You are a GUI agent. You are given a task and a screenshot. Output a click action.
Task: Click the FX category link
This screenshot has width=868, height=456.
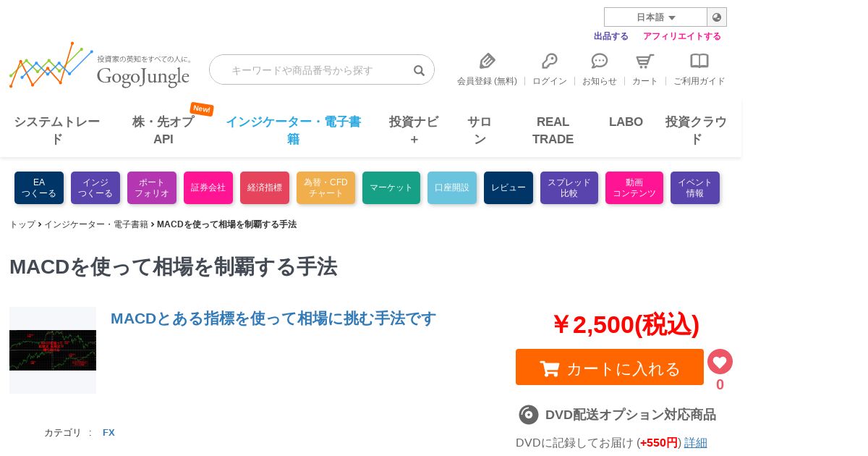click(x=109, y=433)
